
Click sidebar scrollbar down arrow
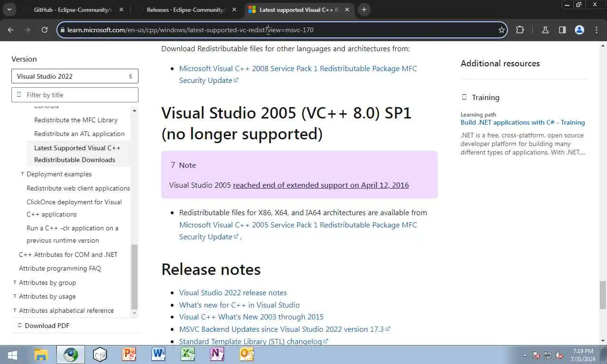[134, 313]
